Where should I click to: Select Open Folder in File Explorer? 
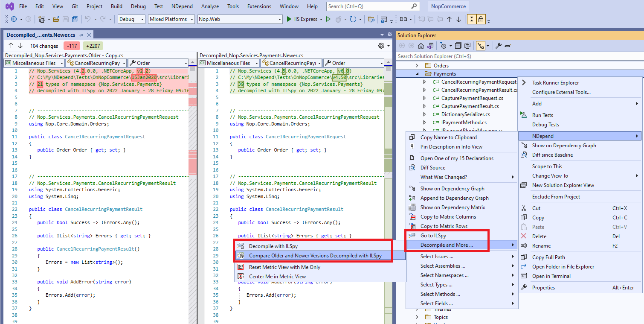580,267
